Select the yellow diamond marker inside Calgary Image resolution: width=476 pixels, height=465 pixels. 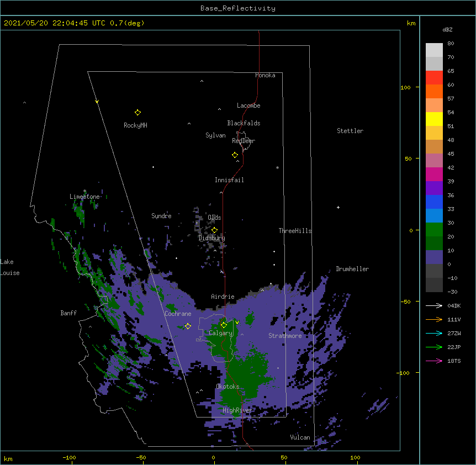tap(224, 325)
